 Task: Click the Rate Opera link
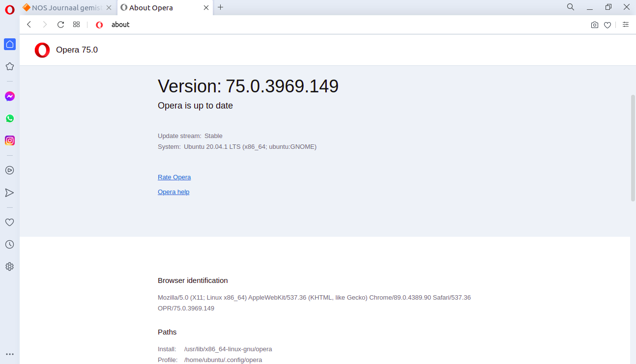click(174, 177)
